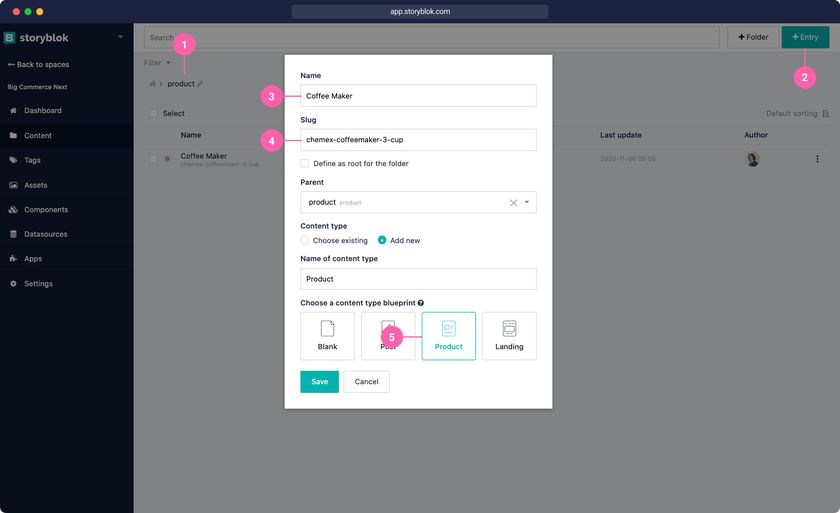Go back to spaces link
The image size is (840, 513).
point(39,64)
